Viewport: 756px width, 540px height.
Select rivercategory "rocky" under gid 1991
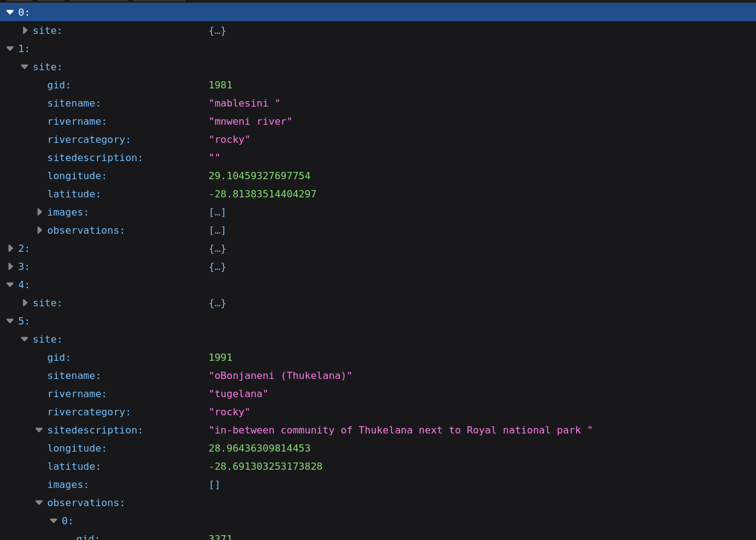point(229,412)
